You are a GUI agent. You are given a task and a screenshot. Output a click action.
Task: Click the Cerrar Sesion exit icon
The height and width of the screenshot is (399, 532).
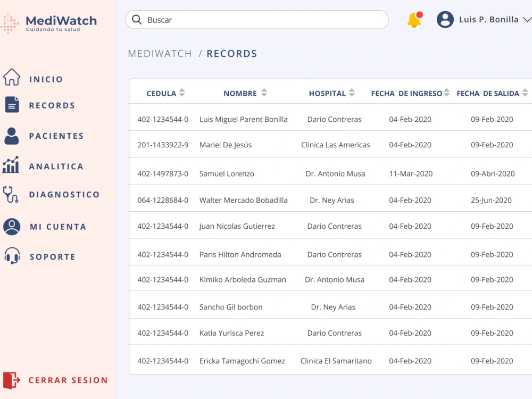12,380
